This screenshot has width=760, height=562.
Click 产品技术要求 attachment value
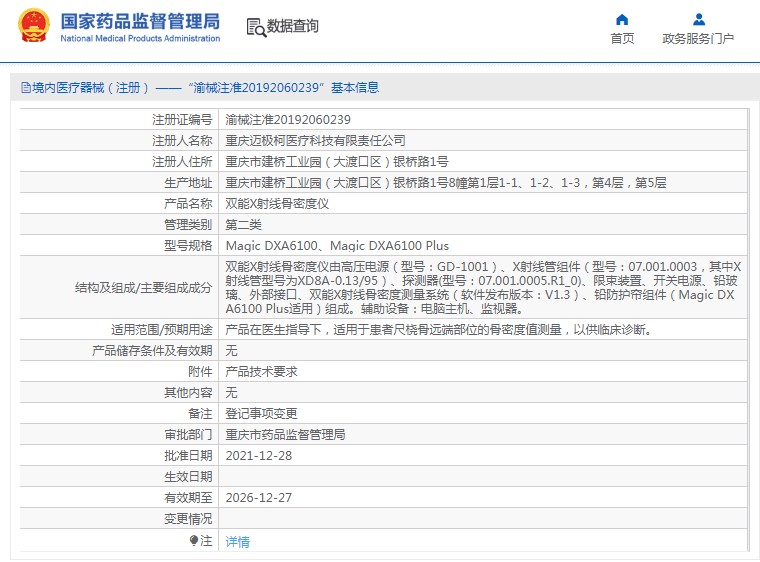click(261, 372)
